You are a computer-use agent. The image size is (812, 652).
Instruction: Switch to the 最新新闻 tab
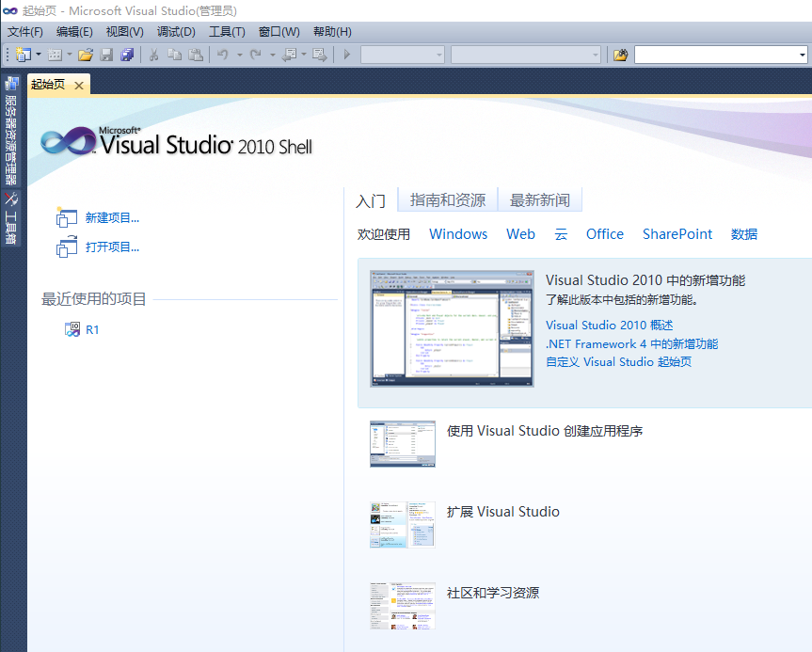pos(539,199)
